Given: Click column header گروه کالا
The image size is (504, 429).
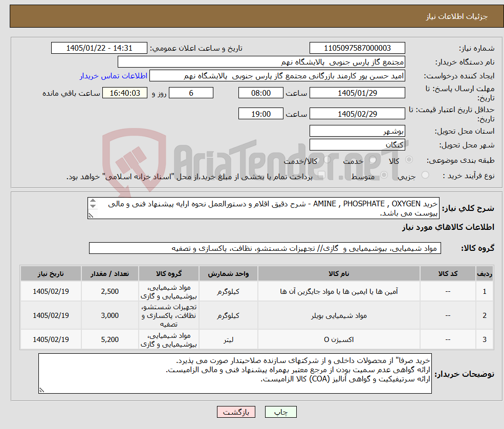Looking at the screenshot, I should point(169,274).
